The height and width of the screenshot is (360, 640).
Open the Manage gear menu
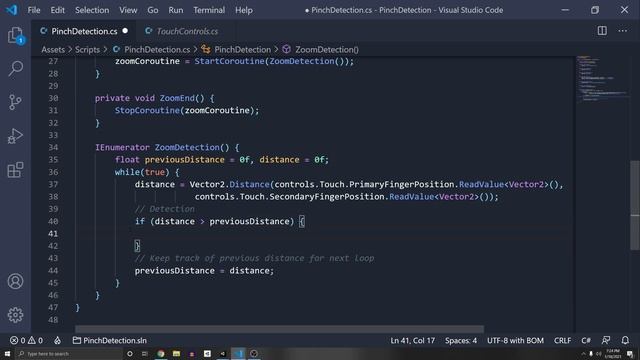16,315
